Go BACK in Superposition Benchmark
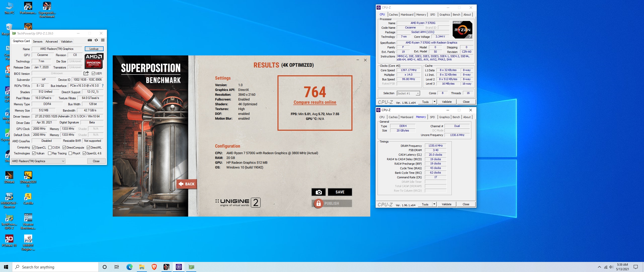Image resolution: width=644 pixels, height=272 pixels. click(x=186, y=184)
